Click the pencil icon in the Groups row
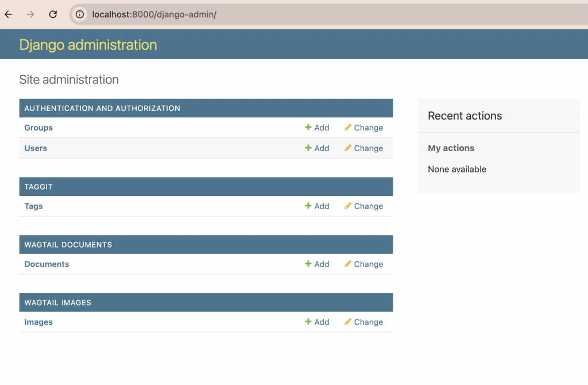The height and width of the screenshot is (385, 588). click(x=348, y=127)
